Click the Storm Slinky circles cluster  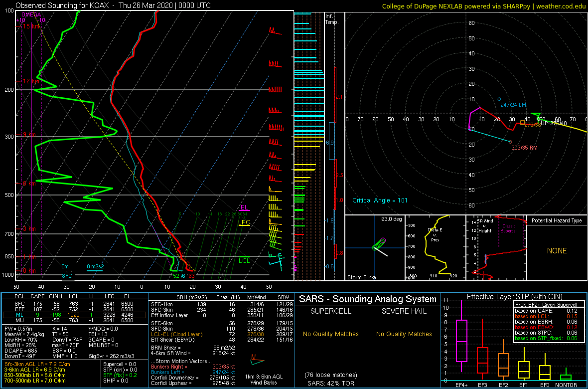click(379, 244)
